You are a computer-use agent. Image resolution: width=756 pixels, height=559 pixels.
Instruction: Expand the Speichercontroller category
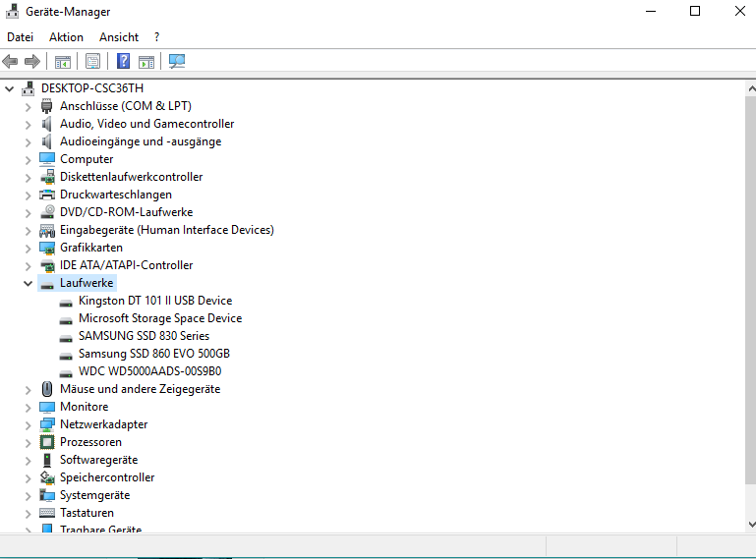(28, 478)
